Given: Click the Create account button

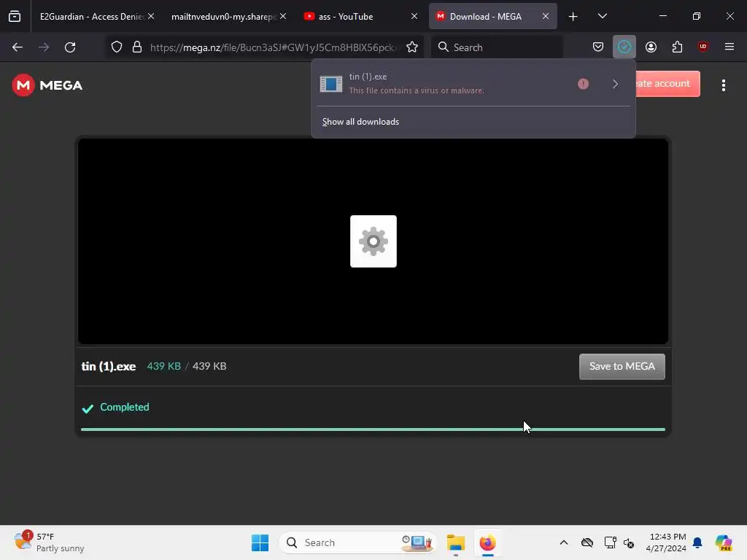Looking at the screenshot, I should click(x=667, y=84).
